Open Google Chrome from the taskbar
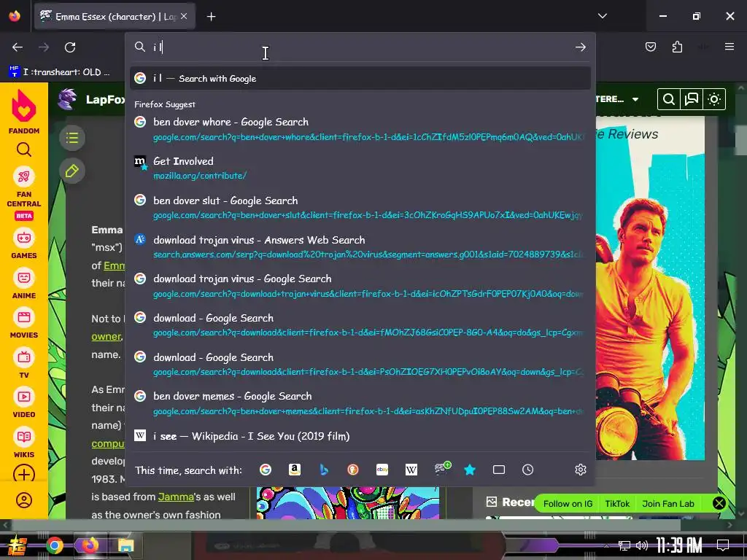The height and width of the screenshot is (560, 747). pyautogui.click(x=54, y=545)
